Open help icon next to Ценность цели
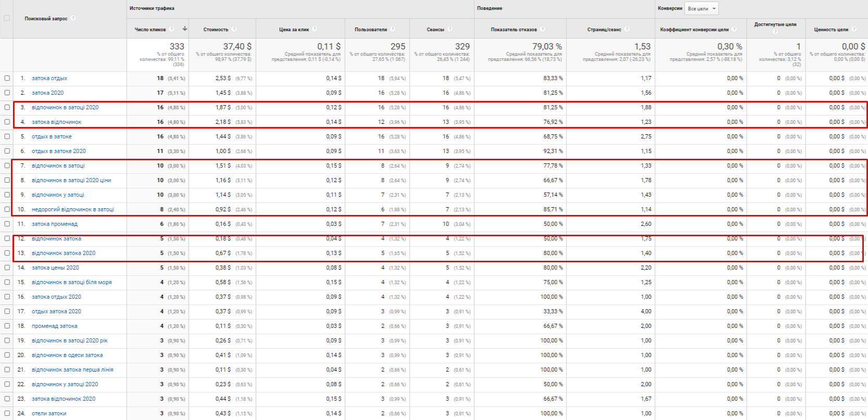This screenshot has height=420, width=868. (x=854, y=29)
